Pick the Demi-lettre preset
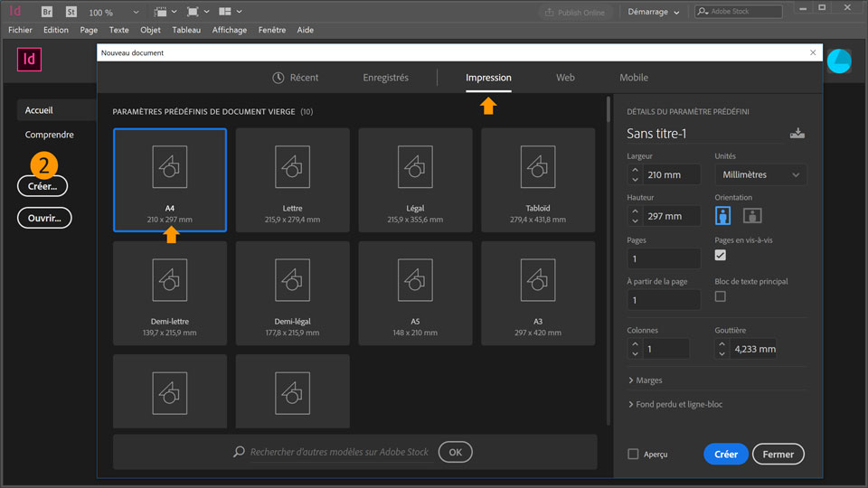 [170, 293]
